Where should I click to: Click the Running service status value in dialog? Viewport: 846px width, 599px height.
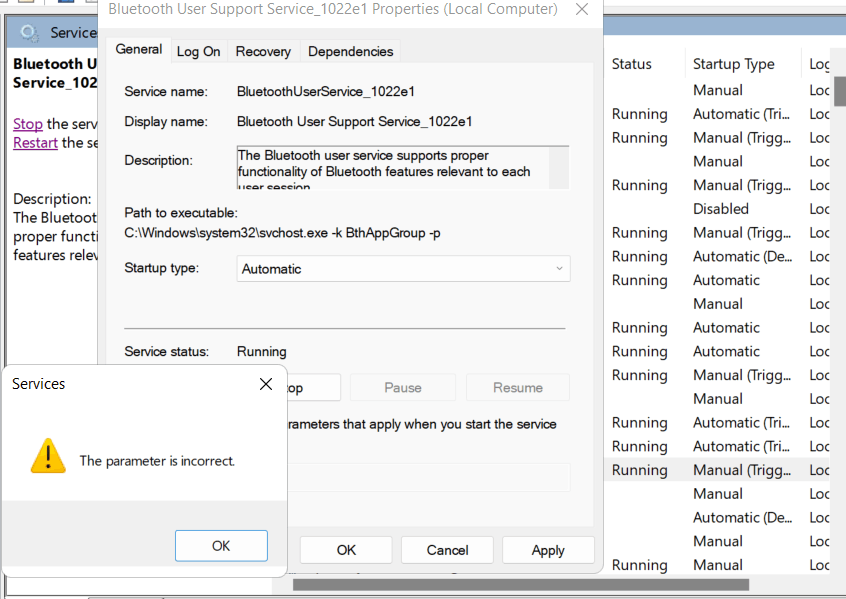pos(262,351)
